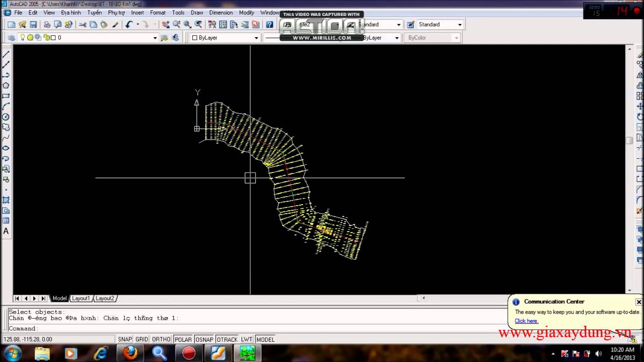Switch to the Layout1 tab

click(x=80, y=298)
